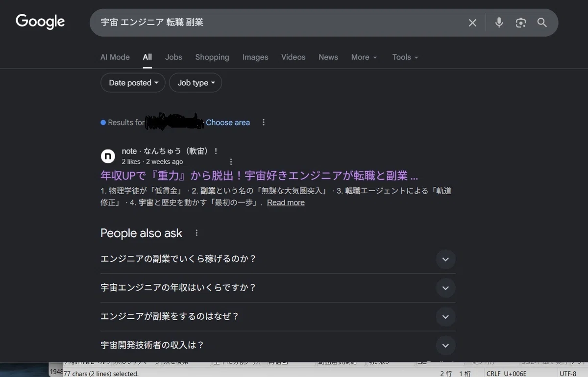
Task: Click into the search query field
Action: 279,23
